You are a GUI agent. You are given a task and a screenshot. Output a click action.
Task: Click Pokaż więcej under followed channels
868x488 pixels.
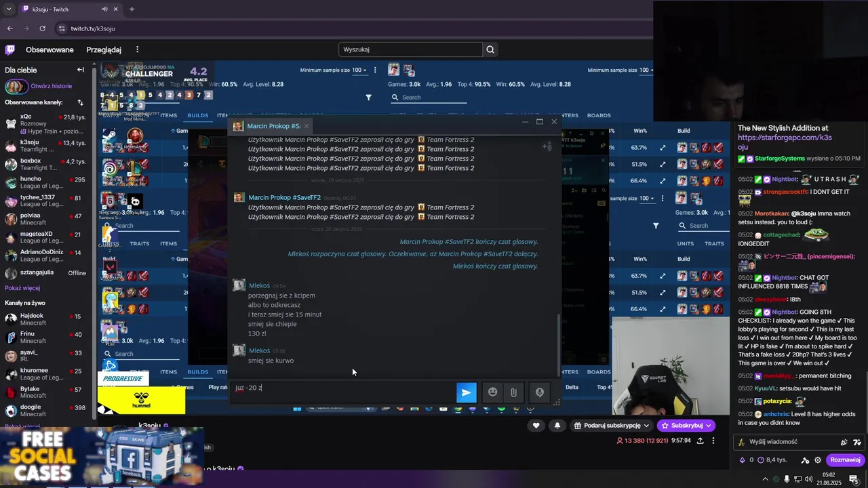click(22, 288)
